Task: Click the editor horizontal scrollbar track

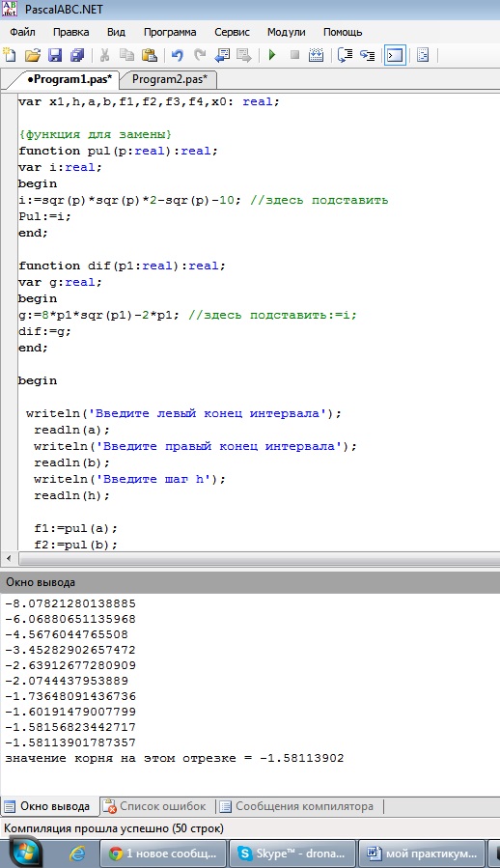Action: click(x=258, y=559)
